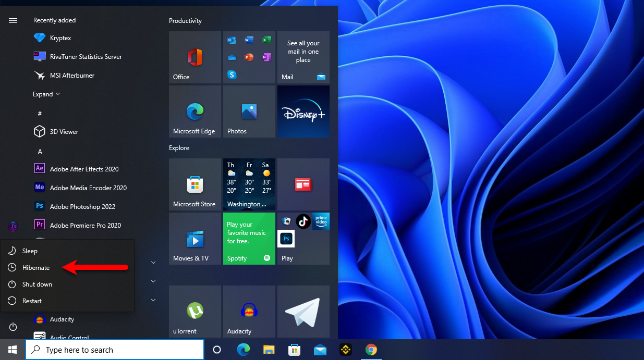This screenshot has height=360, width=644.
Task: Click the Windows Start button
Action: [x=13, y=350]
